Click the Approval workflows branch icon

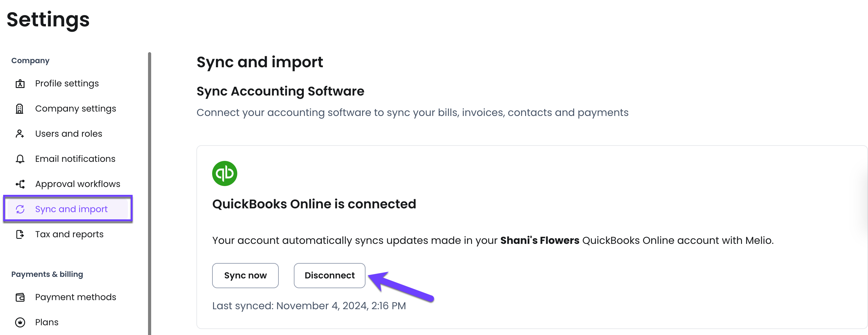coord(20,184)
